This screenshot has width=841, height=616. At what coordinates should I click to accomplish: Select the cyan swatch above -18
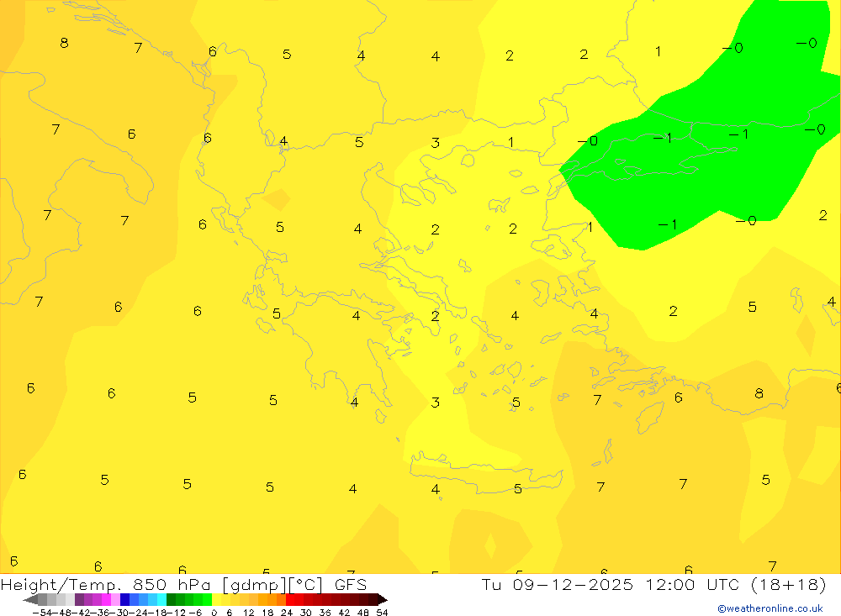tap(161, 600)
